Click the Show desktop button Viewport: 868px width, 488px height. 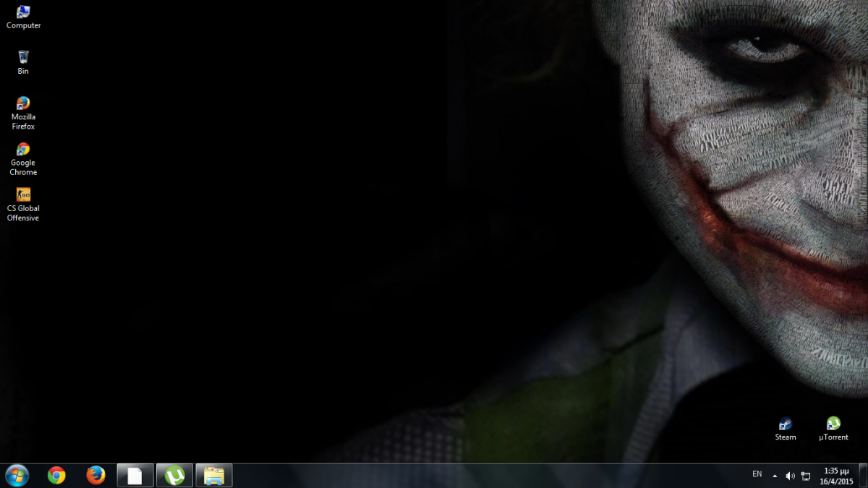[863, 476]
